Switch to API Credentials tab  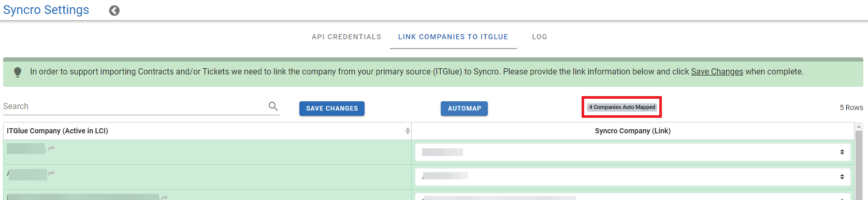point(346,37)
